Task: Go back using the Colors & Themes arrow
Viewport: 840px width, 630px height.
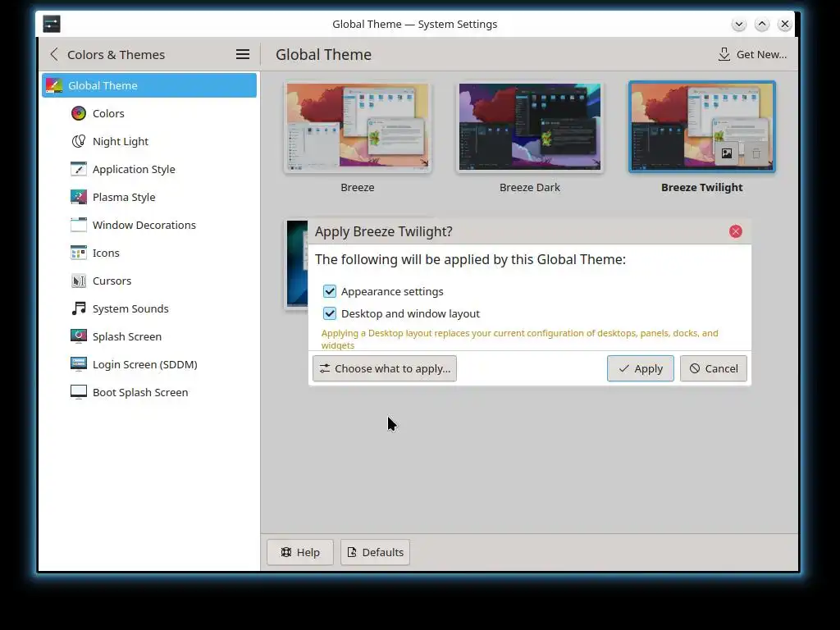Action: pos(54,54)
